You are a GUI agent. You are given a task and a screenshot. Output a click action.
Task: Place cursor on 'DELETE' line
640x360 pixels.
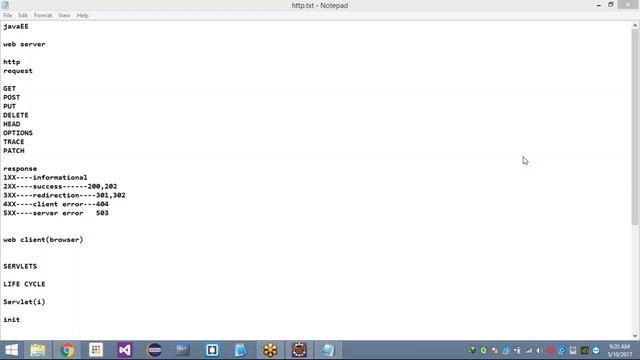(16, 115)
